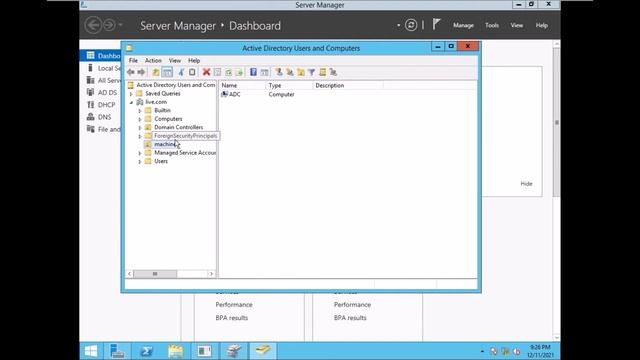Open the Windows Start button
This screenshot has width=640, height=360.
coord(91,351)
